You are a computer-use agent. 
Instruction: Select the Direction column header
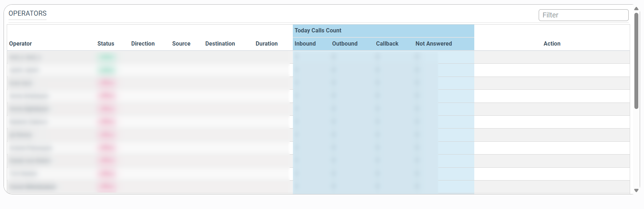tap(143, 43)
